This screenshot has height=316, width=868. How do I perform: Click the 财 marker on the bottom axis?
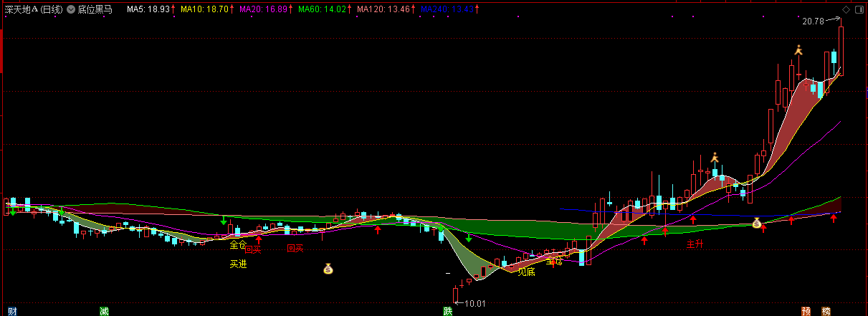coord(12,311)
